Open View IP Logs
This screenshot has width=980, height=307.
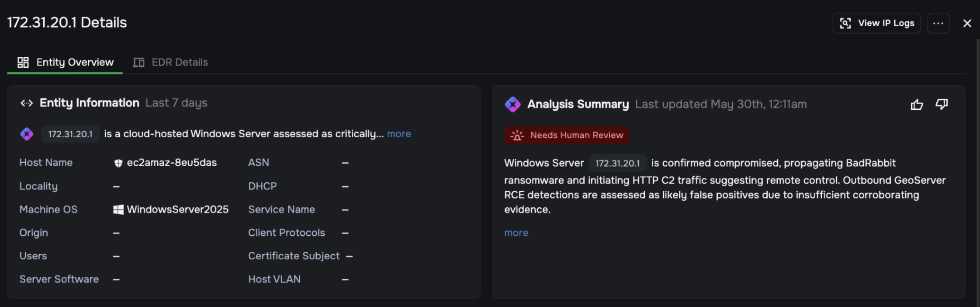click(876, 23)
